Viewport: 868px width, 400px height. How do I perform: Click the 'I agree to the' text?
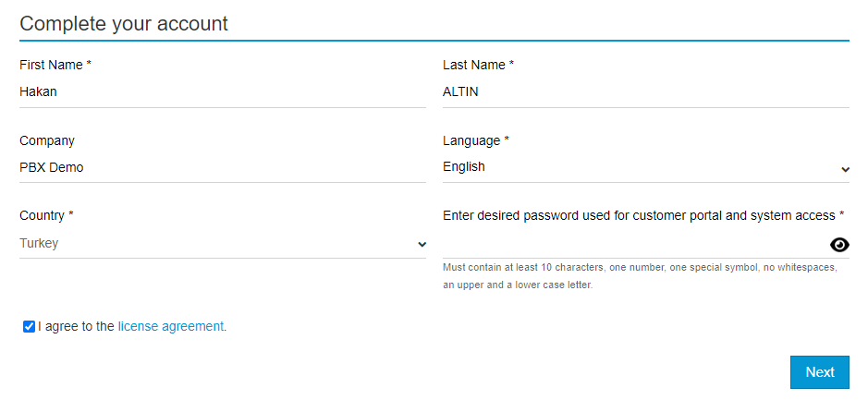pyautogui.click(x=77, y=326)
